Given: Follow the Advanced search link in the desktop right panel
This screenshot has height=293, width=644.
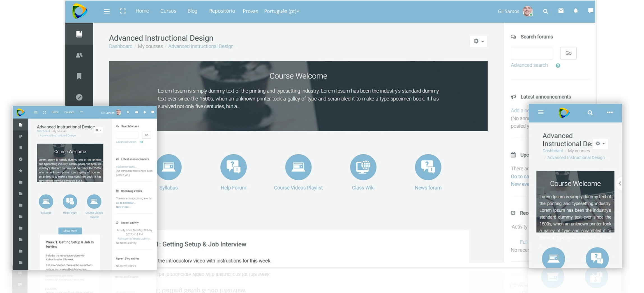Looking at the screenshot, I should (x=529, y=65).
